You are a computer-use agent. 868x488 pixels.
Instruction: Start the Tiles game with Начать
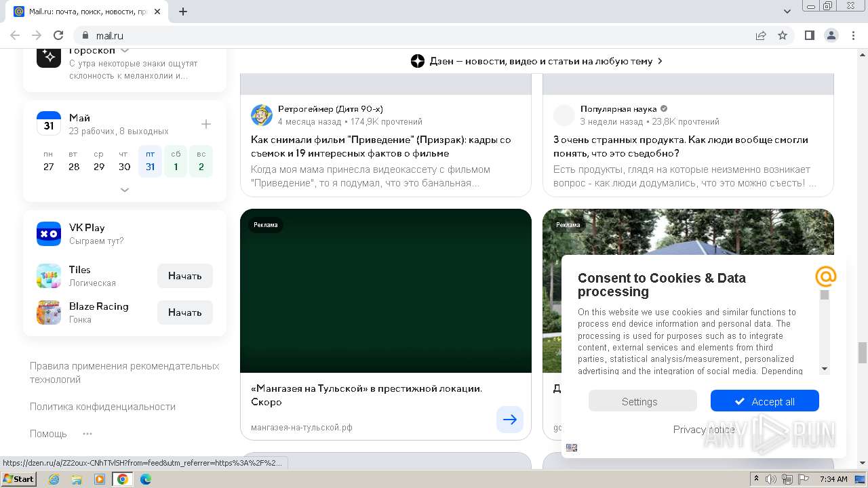[185, 276]
